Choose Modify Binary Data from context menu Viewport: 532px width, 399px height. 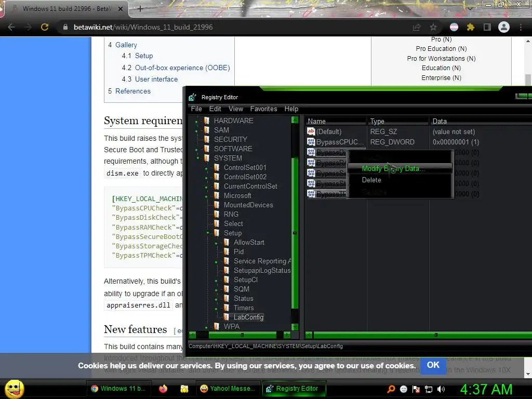click(400, 169)
